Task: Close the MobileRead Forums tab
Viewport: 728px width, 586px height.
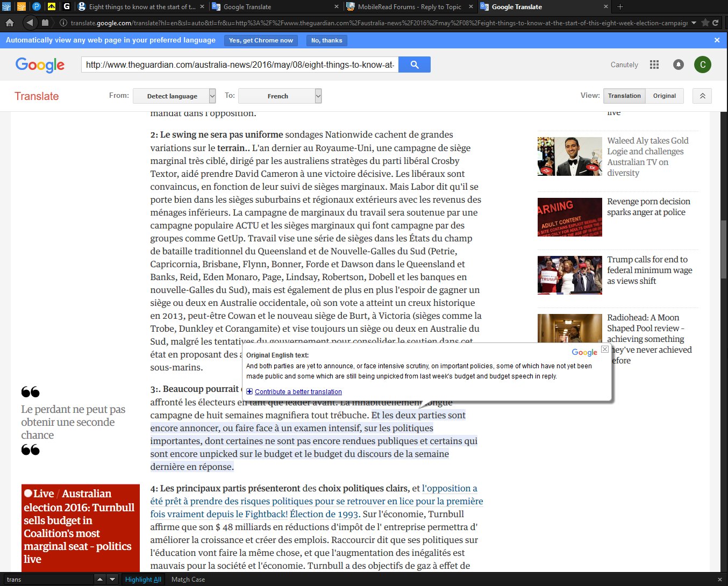Action: coord(471,6)
